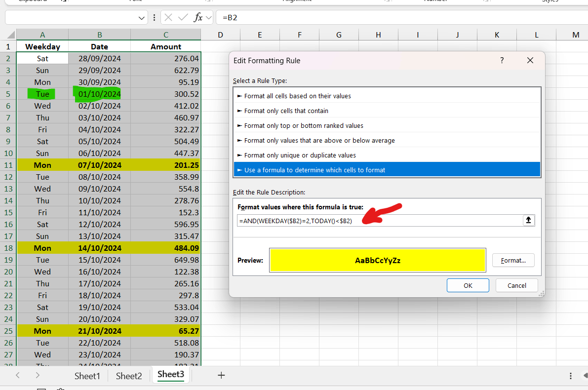Screen dimensions: 588x390
Task: Select row 5 header
Action: pos(8,94)
